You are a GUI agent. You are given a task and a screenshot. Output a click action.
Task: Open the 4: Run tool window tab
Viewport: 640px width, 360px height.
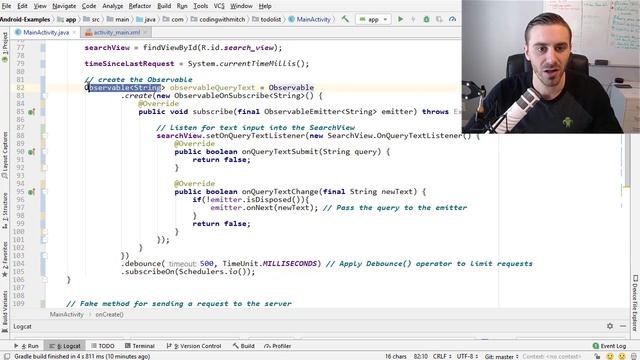pos(27,346)
